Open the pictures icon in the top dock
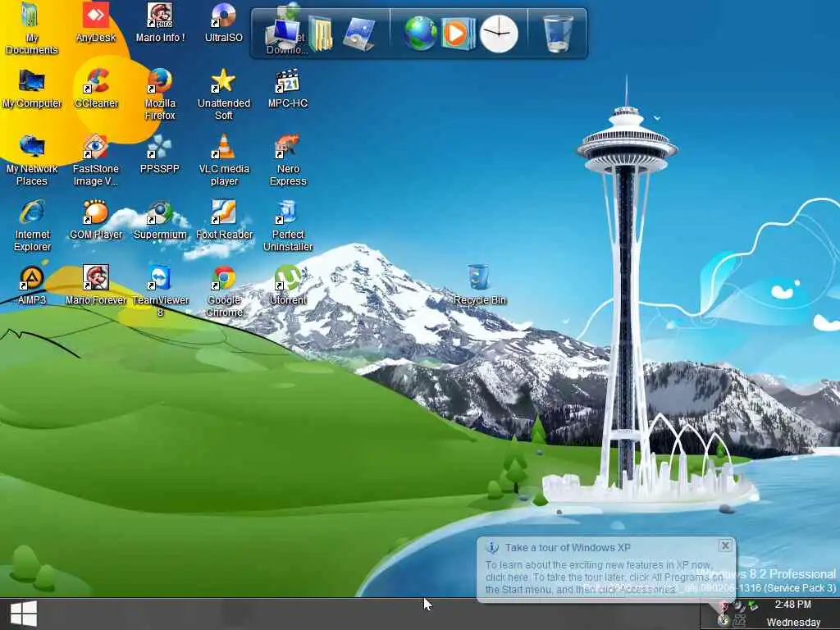The width and height of the screenshot is (840, 630). click(358, 34)
